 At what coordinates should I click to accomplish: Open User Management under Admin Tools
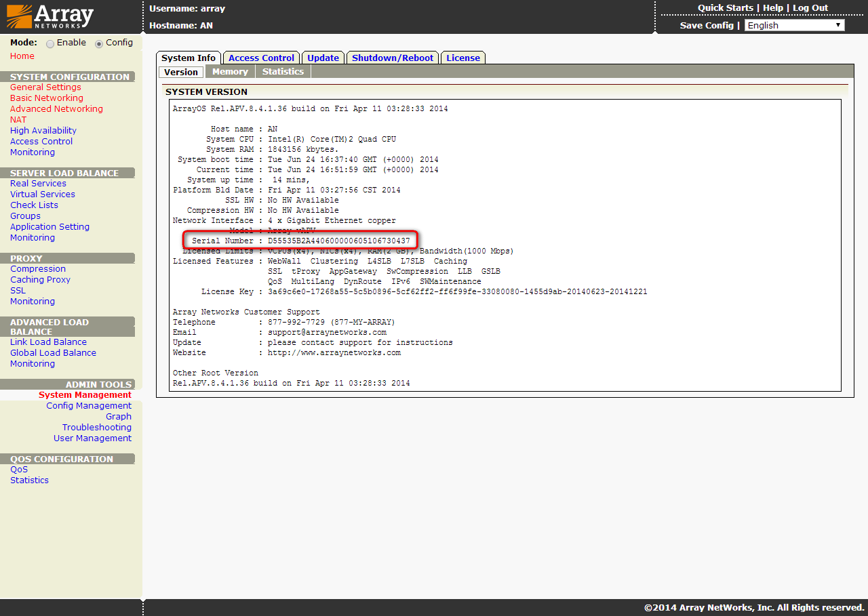(x=92, y=438)
